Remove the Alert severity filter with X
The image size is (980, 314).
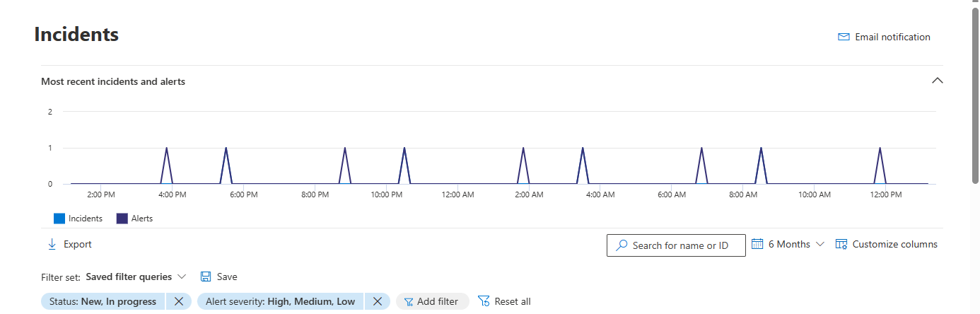378,301
